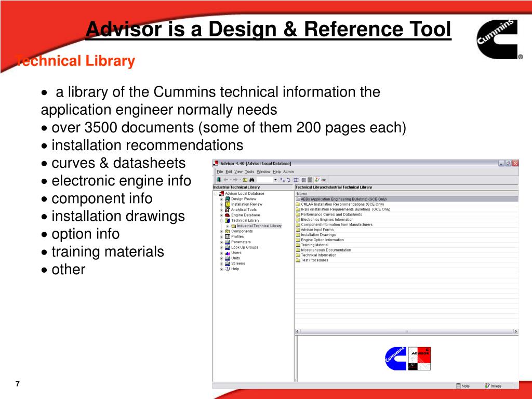Click the exit door toolbar icon
Viewport: 532px width, 399px height.
click(219, 179)
